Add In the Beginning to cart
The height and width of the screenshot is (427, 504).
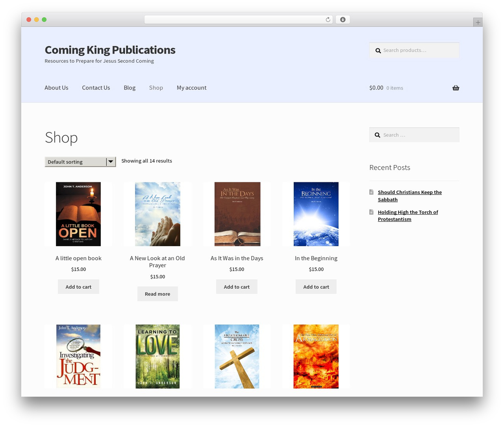coord(316,287)
